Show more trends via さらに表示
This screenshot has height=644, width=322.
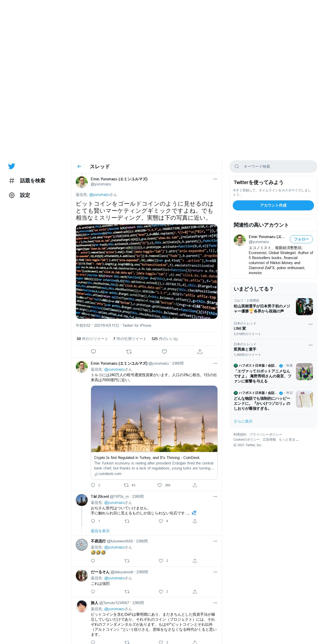tap(243, 421)
